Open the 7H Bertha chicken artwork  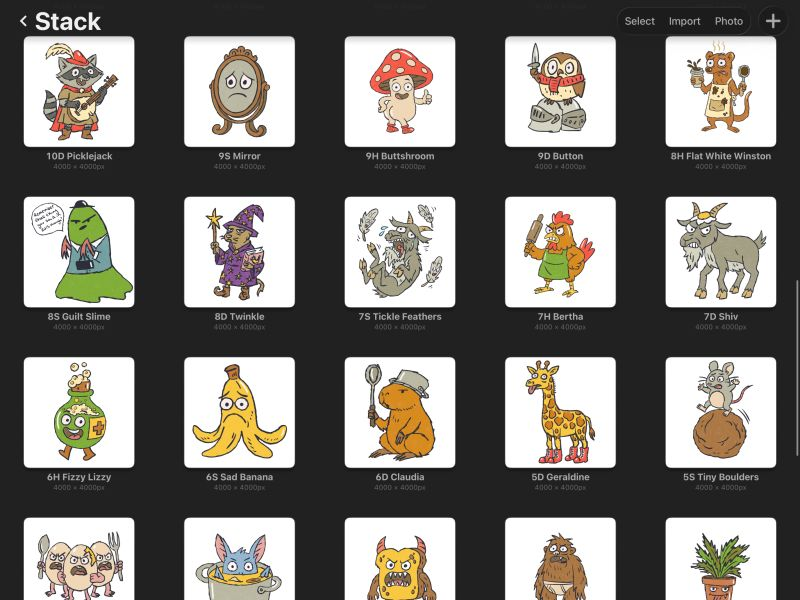click(x=560, y=252)
